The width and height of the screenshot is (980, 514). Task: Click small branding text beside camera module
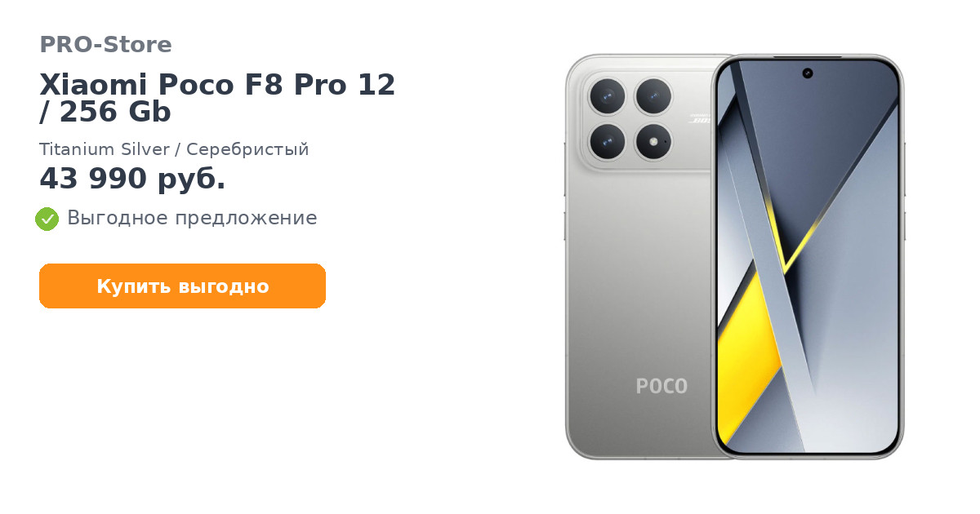[699, 120]
